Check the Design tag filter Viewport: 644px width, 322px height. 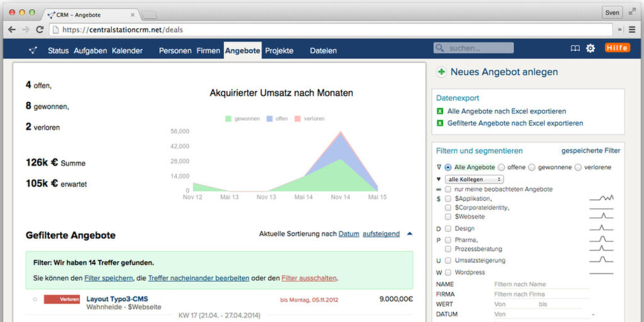[x=448, y=228]
